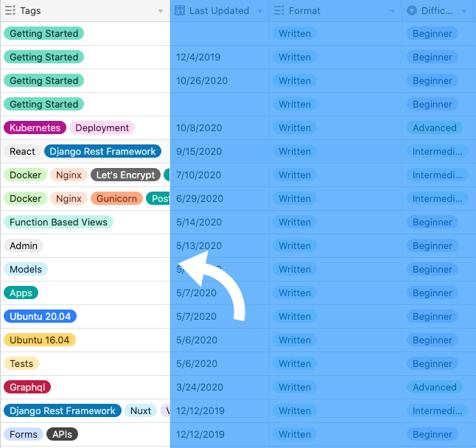The image size is (476, 448).
Task: Open the Tags column dropdown arrow
Action: coord(161,11)
